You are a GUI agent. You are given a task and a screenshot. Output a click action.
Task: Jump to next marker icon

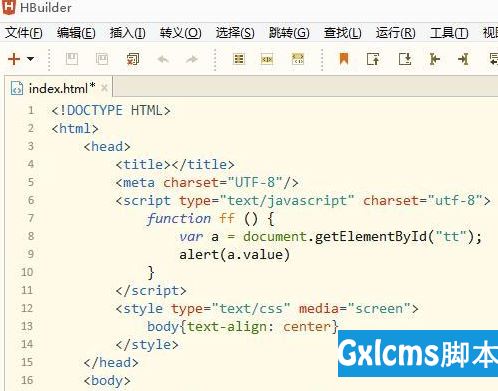(x=405, y=59)
